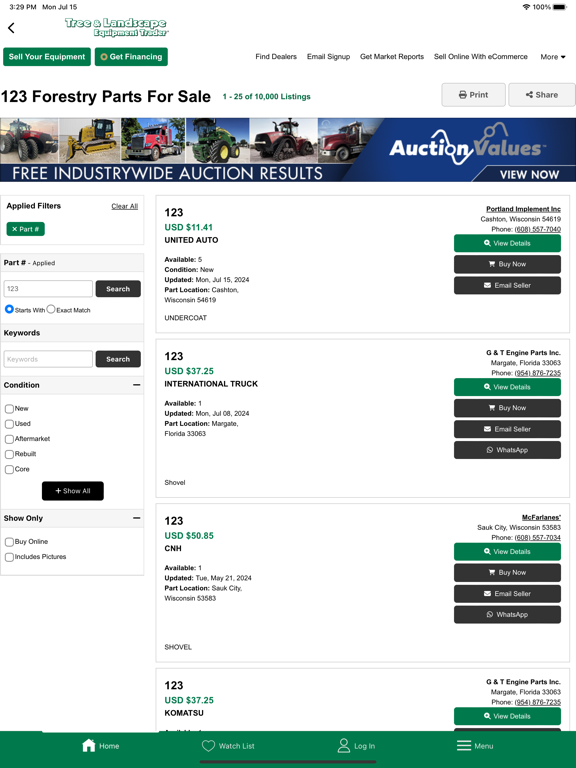Email Seller for INTERNATIONAL TRUCK listing
The width and height of the screenshot is (576, 768).
507,429
